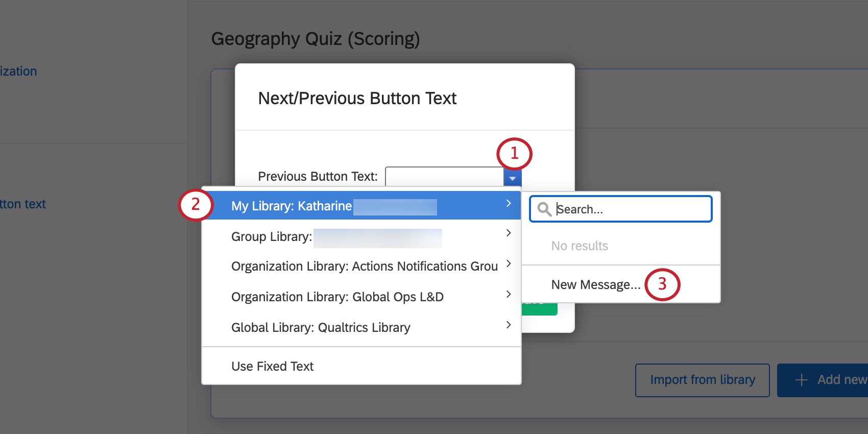Viewport: 868px width, 434px height.
Task: Click the partially hidden green button in dialog
Action: (540, 308)
